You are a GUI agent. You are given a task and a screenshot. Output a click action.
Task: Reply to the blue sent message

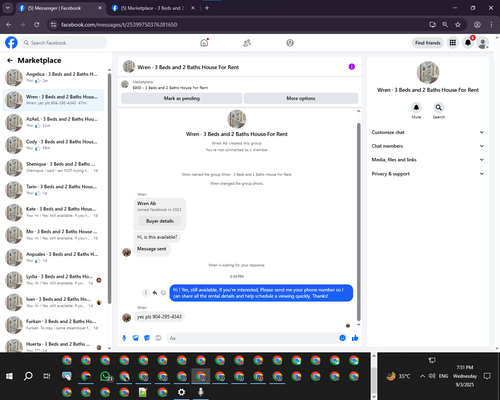[x=155, y=293]
